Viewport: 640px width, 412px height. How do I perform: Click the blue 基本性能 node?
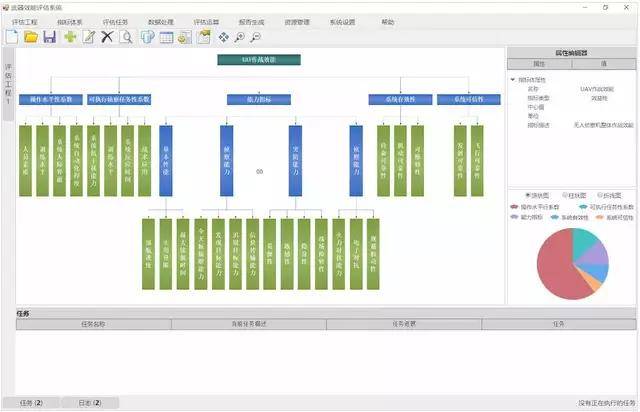point(166,160)
